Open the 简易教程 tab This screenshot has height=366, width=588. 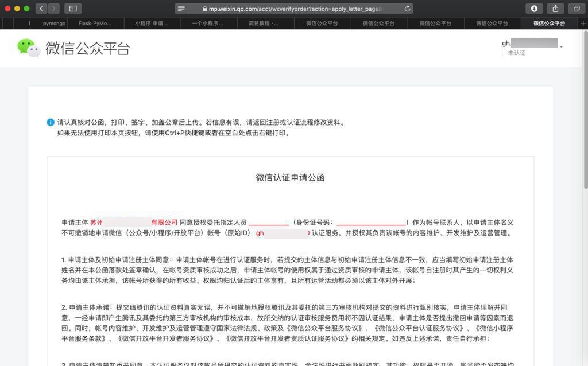pyautogui.click(x=264, y=23)
